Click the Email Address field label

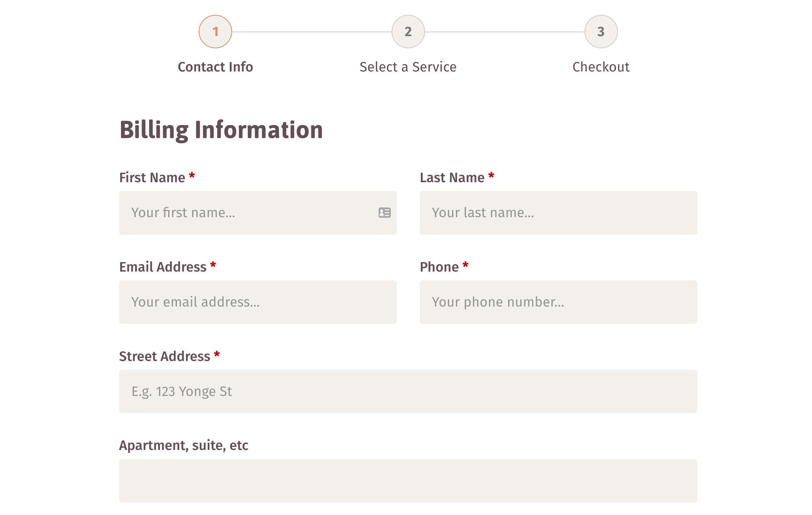[x=163, y=266]
